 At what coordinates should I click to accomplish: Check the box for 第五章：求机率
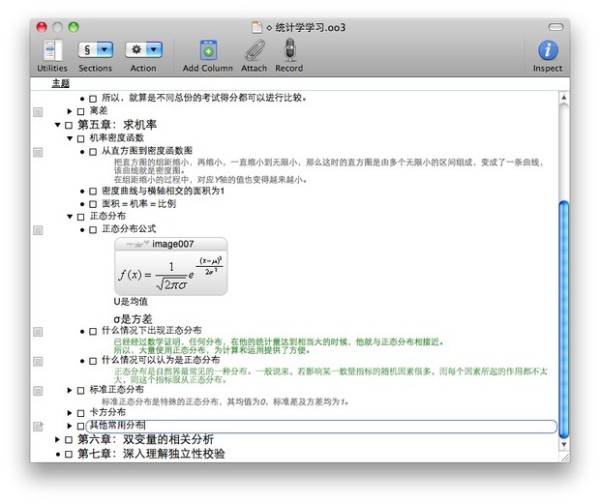pos(69,125)
